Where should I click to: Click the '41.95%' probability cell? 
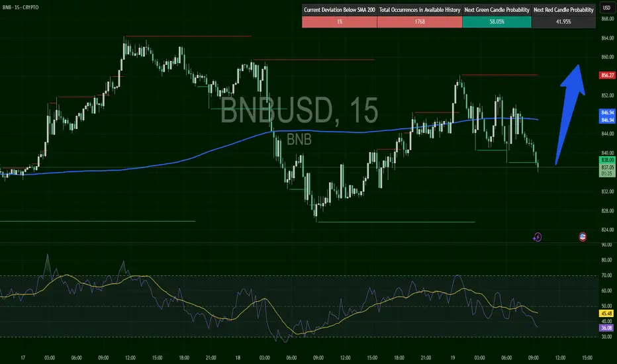563,22
